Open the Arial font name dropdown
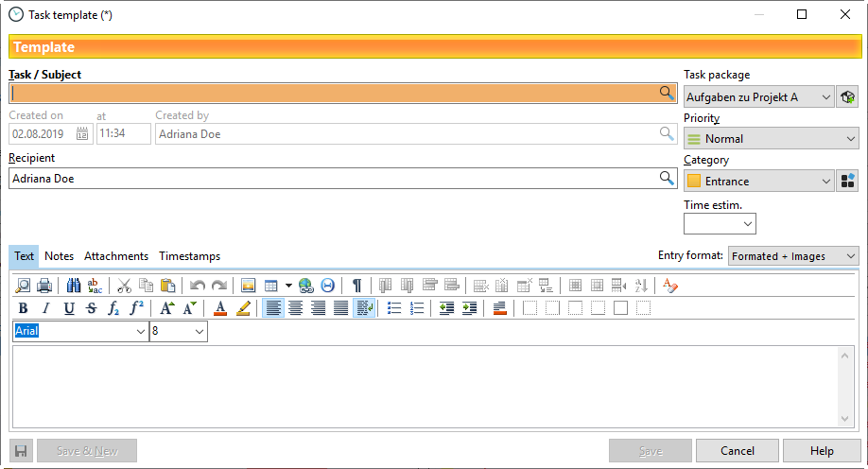Viewport: 868px width, 469px height. point(141,332)
